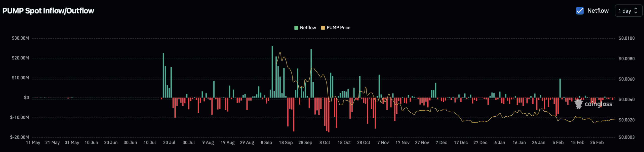The height and width of the screenshot is (152, 644).
Task: Click the 18 Oct date label
Action: click(344, 142)
